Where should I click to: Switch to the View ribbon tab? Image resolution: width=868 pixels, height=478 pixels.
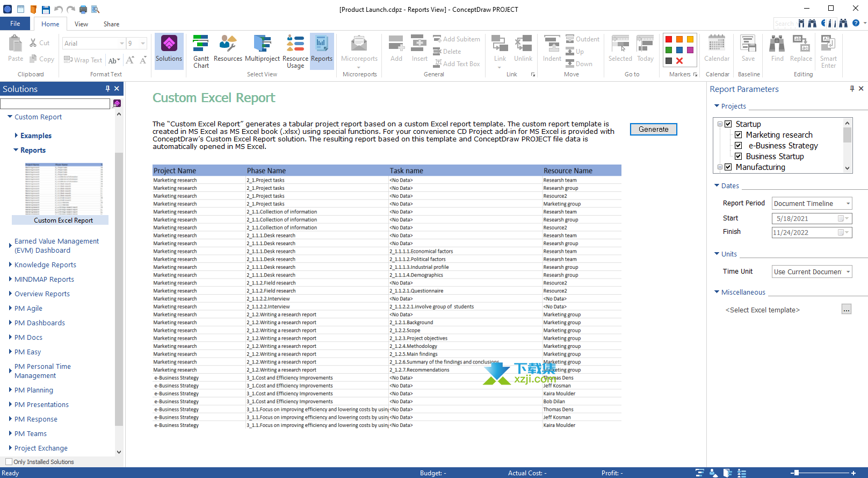[x=81, y=24]
